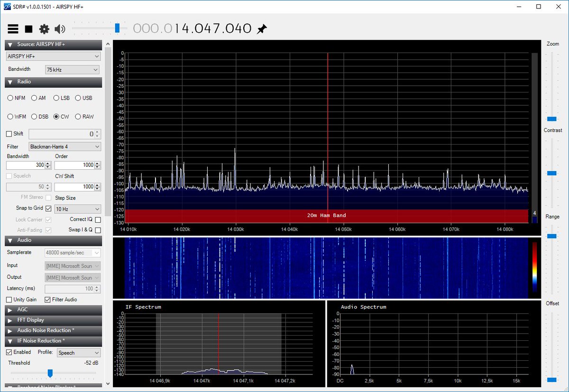569x392 pixels.
Task: Collapse the Source: AIRSPY HF+ panel
Action: [54, 45]
